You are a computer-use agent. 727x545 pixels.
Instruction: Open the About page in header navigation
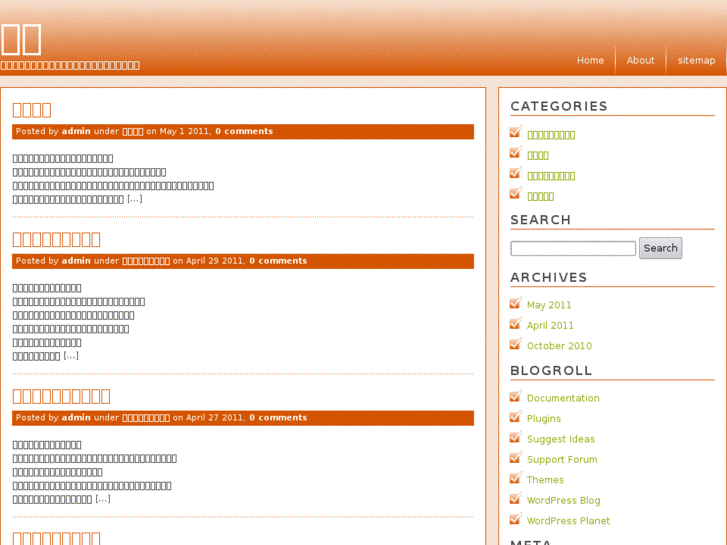pyautogui.click(x=640, y=60)
